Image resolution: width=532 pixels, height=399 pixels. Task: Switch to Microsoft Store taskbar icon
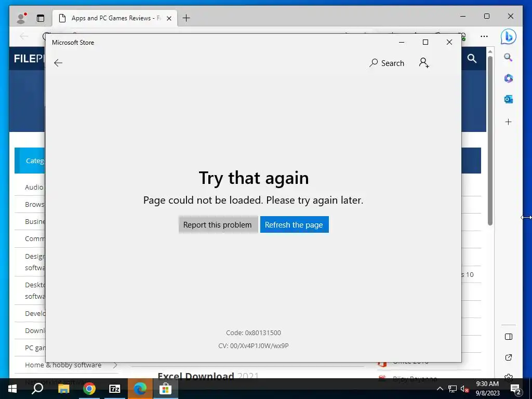[166, 389]
